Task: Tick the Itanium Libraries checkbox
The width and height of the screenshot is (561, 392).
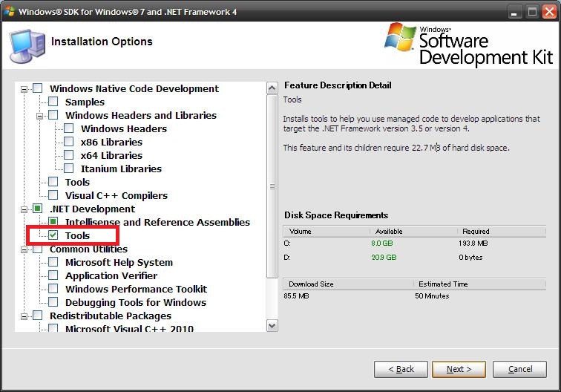Action: pyautogui.click(x=69, y=169)
